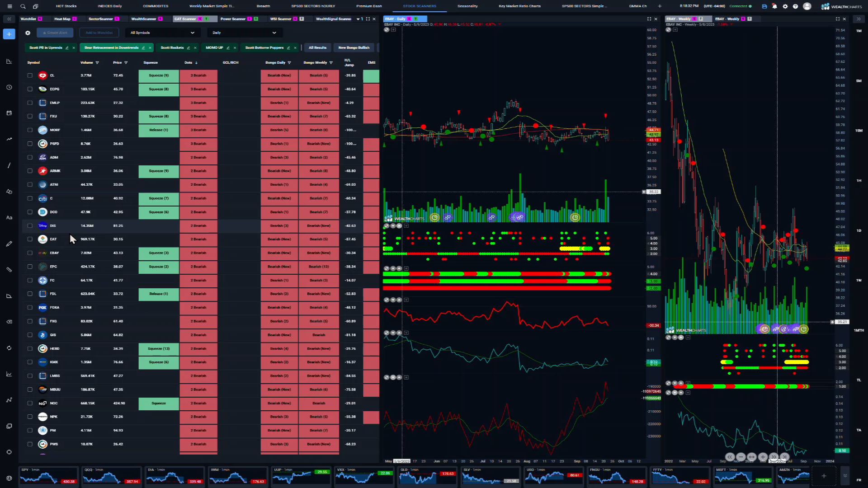This screenshot has height=488, width=868.
Task: Select the 1W timeframe in right strip
Action: click(x=859, y=280)
